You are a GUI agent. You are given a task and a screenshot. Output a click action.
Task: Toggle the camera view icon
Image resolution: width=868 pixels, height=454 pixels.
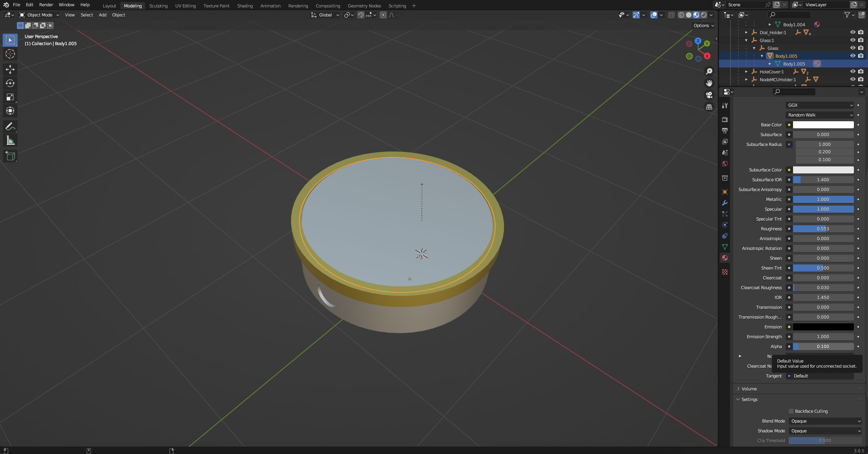click(x=709, y=95)
